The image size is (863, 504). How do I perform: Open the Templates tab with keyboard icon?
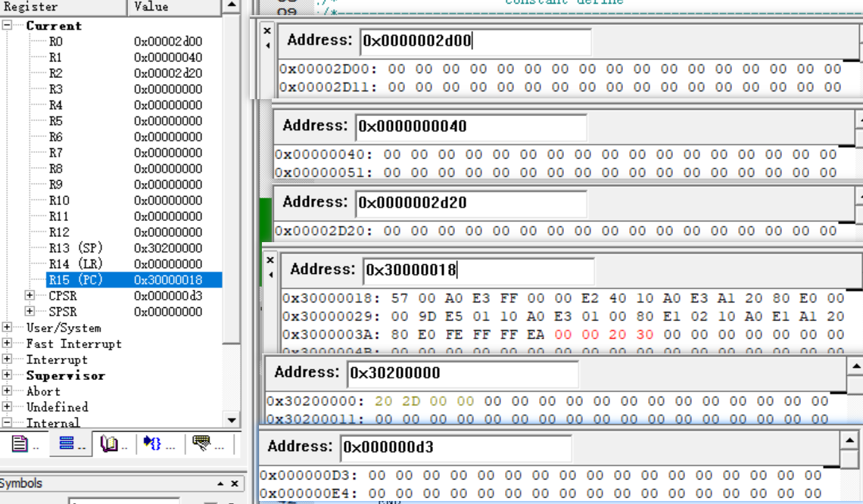pyautogui.click(x=207, y=443)
